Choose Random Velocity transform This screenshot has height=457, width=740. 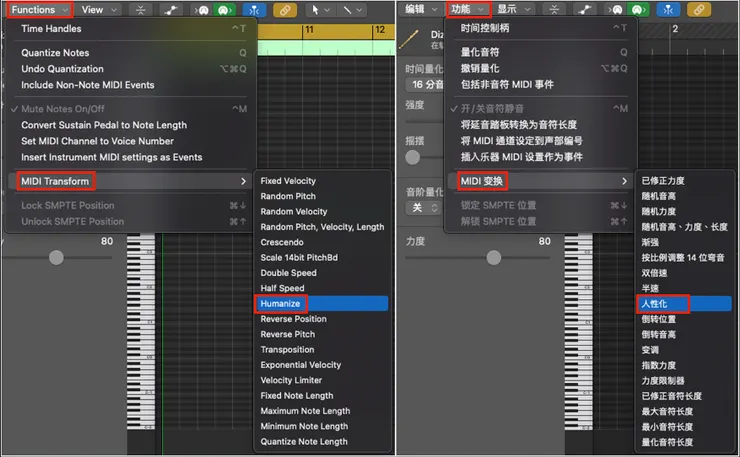click(x=322, y=212)
